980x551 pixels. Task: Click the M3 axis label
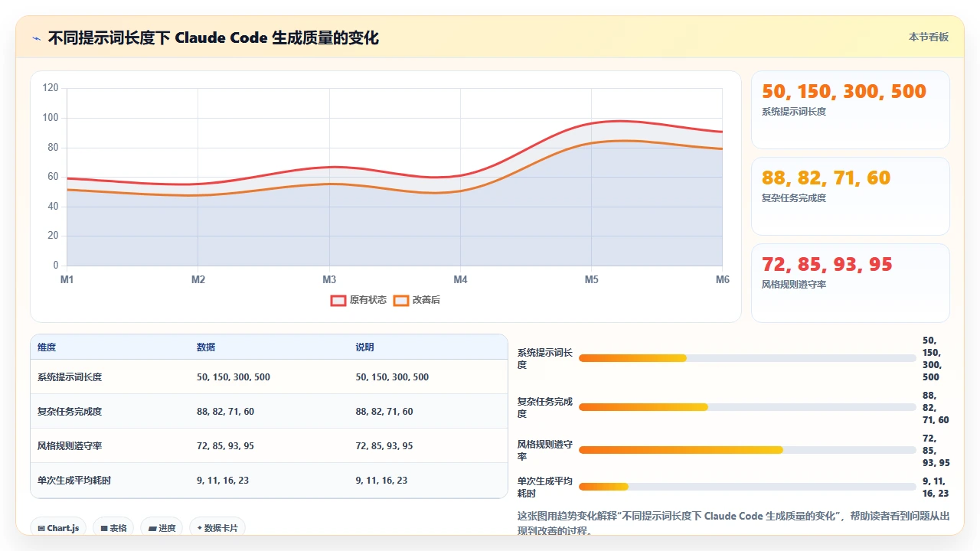pyautogui.click(x=329, y=280)
